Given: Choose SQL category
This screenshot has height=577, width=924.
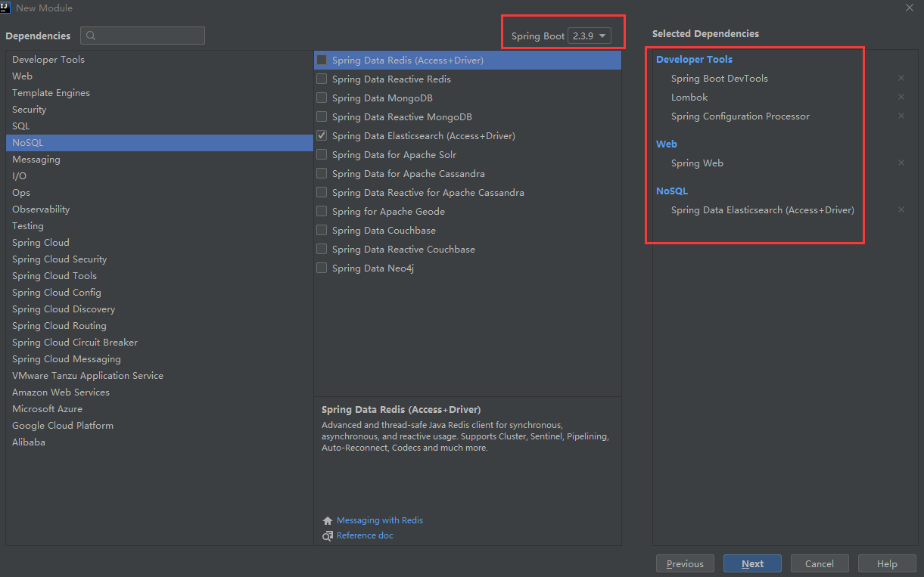Looking at the screenshot, I should [x=160, y=126].
